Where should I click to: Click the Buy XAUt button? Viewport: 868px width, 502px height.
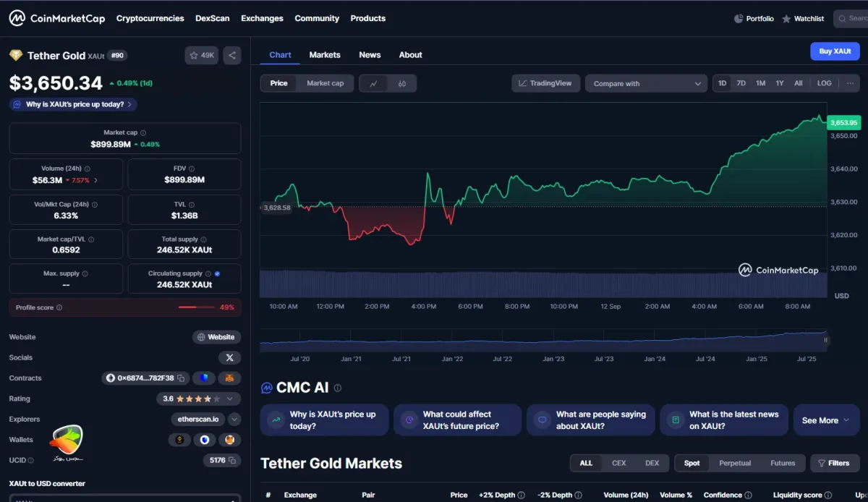click(835, 51)
